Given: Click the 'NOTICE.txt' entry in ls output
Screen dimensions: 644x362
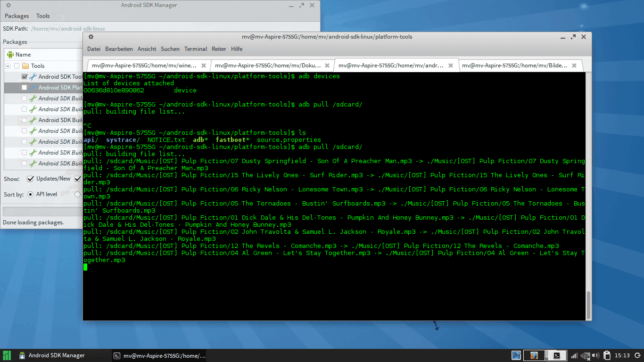Looking at the screenshot, I should click(x=166, y=140).
